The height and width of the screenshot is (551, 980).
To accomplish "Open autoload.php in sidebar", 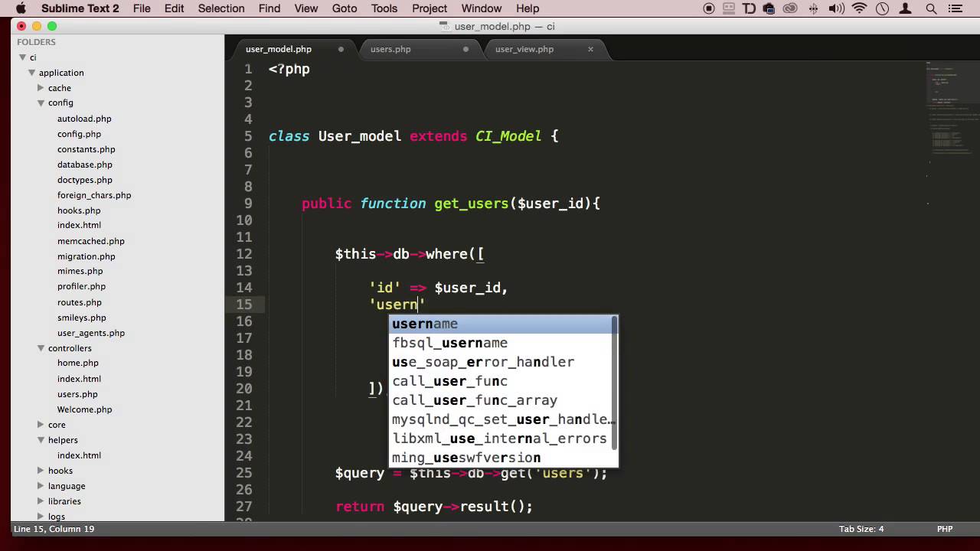I will 84,119.
